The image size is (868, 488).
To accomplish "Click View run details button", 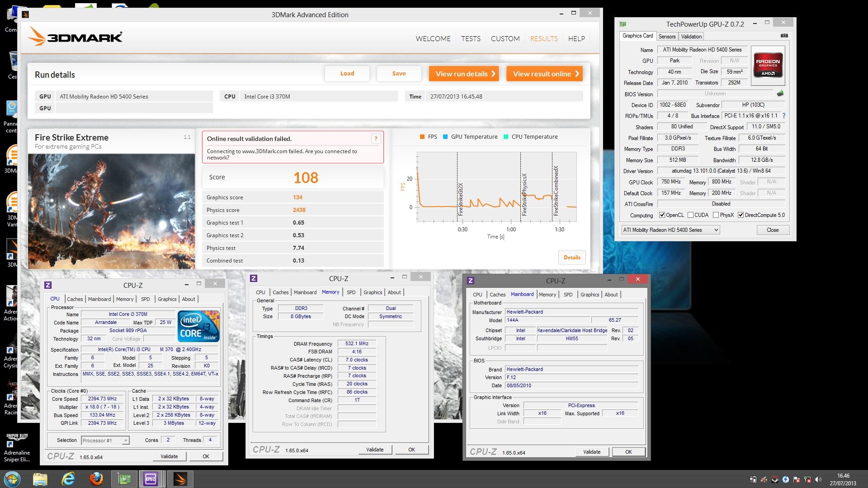I will click(x=464, y=74).
